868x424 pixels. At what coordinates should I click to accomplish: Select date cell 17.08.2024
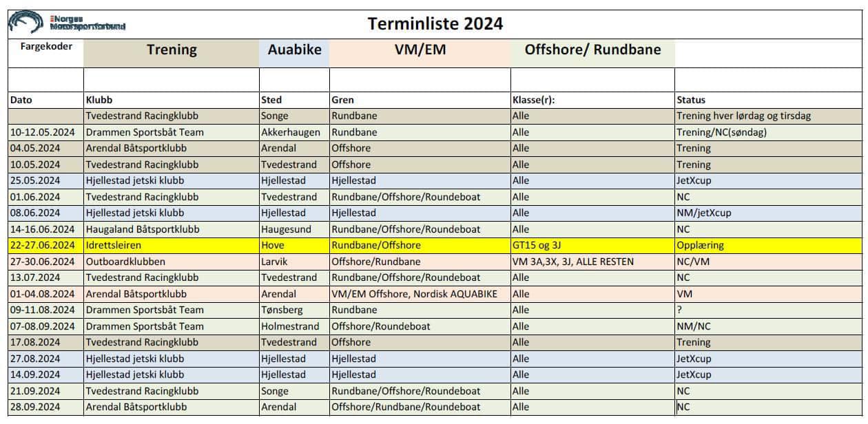click(x=45, y=342)
